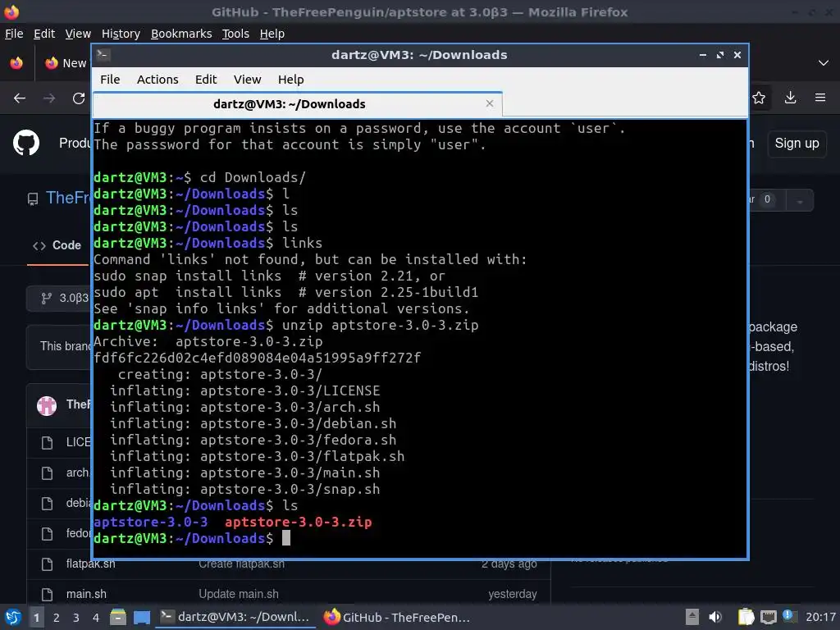
Task: Click removable media tray icon
Action: [692, 617]
